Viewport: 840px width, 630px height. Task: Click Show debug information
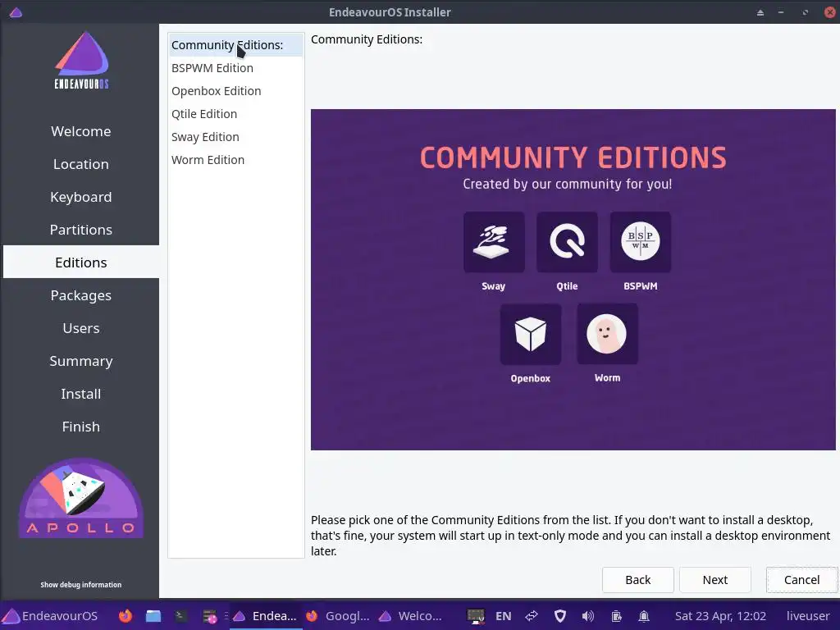point(81,584)
